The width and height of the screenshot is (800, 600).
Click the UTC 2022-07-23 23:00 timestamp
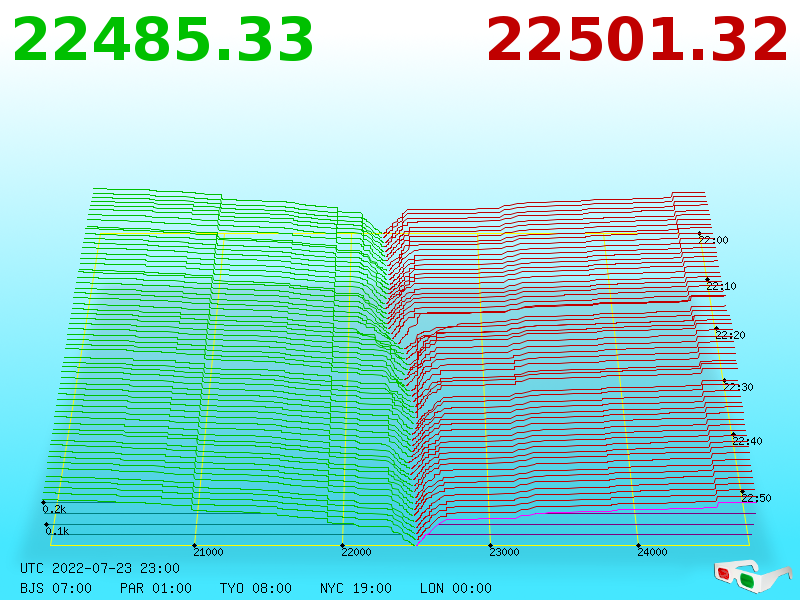[x=100, y=568]
